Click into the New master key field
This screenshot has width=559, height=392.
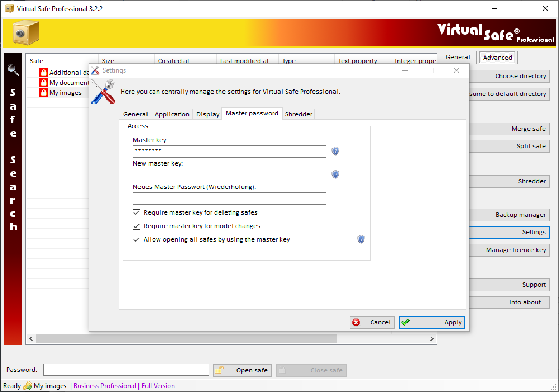click(x=229, y=175)
